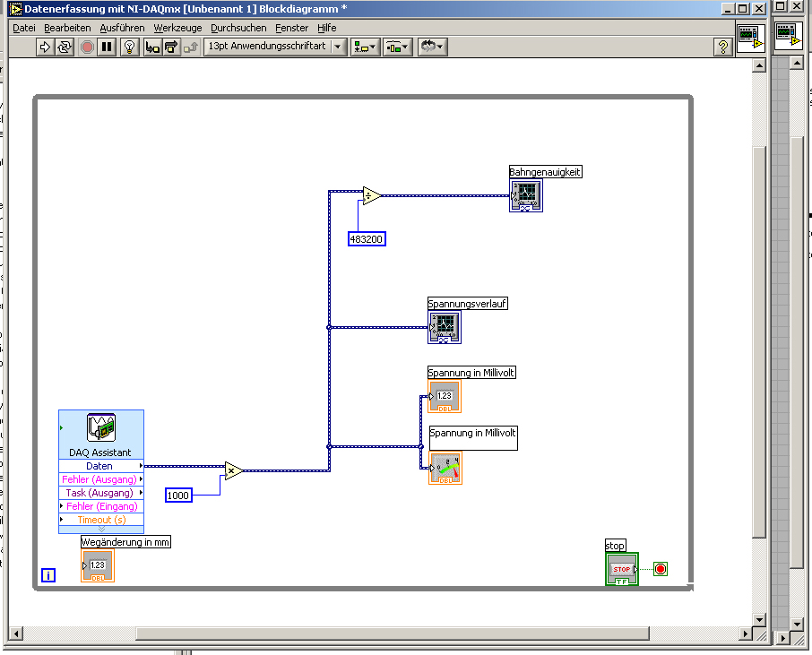Select the Spannungsverlauf graph terminal

coord(445,327)
